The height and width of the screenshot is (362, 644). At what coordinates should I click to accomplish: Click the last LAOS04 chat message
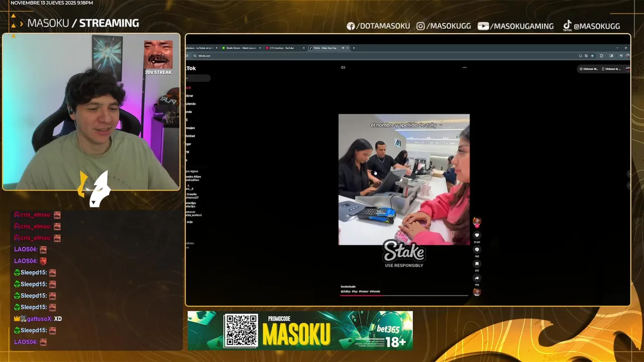pos(30,342)
